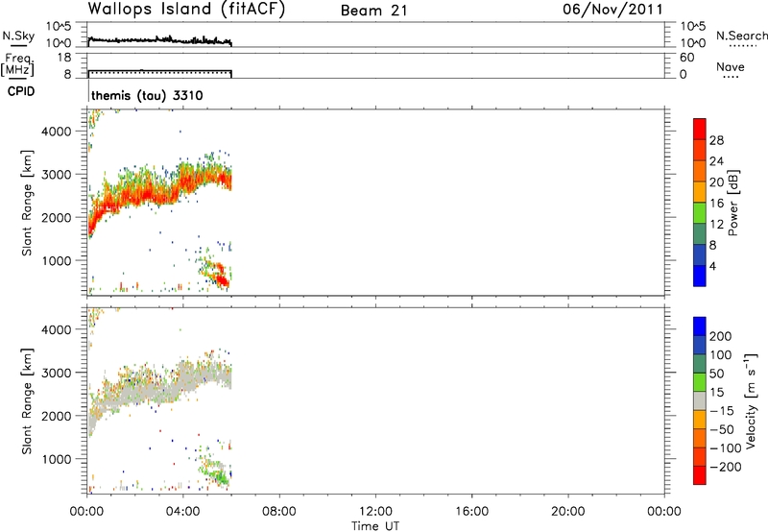This screenshot has width=768, height=532.
Task: Click the "4" power colorbar label
Action: click(x=712, y=266)
